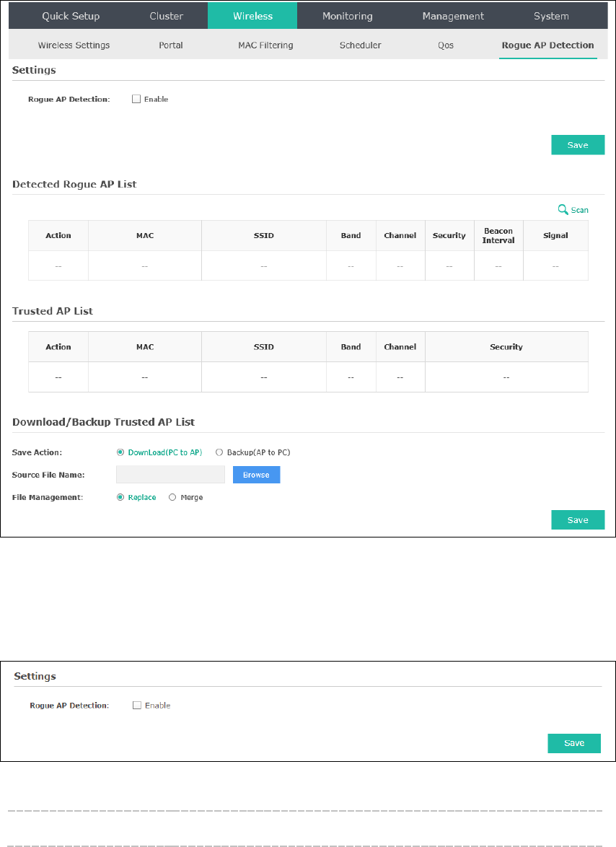The width and height of the screenshot is (616, 847).
Task: Click Action header in Trusted AP List
Action: [58, 347]
